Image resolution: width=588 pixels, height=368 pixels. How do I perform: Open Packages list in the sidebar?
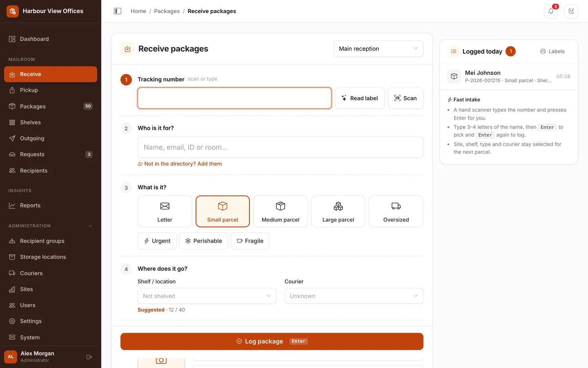[51, 106]
